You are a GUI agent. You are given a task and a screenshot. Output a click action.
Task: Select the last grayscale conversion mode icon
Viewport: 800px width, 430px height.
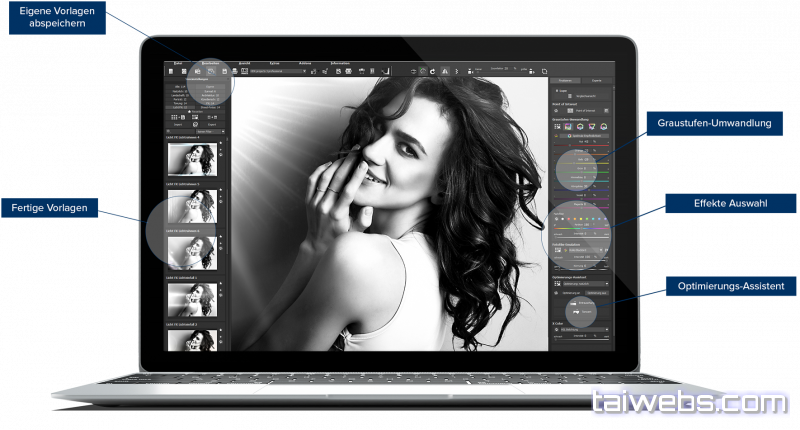(605, 127)
